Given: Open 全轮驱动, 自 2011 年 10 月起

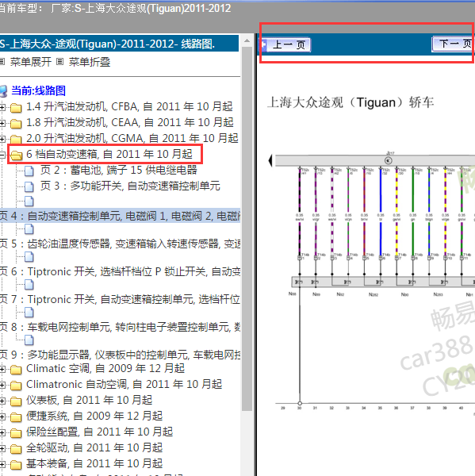Looking at the screenshot, I should pos(94,447).
